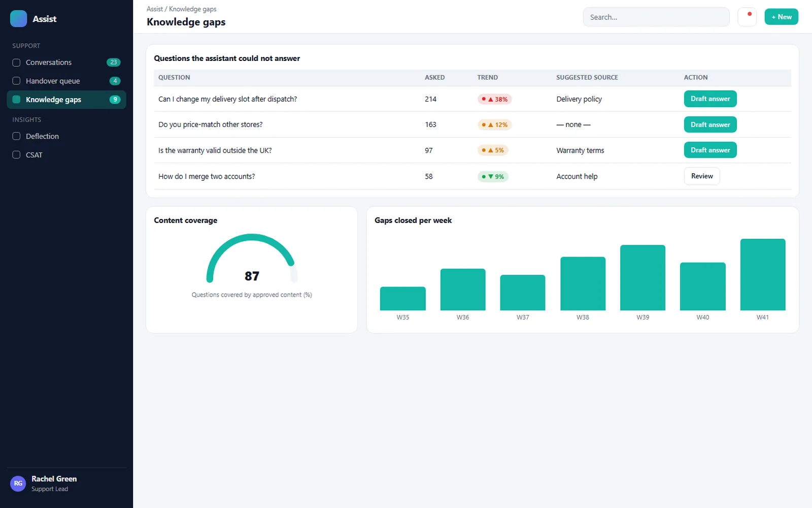Screen dimensions: 812x508
Task: Click the 4 badge on Handover queue
Action: tap(115, 81)
